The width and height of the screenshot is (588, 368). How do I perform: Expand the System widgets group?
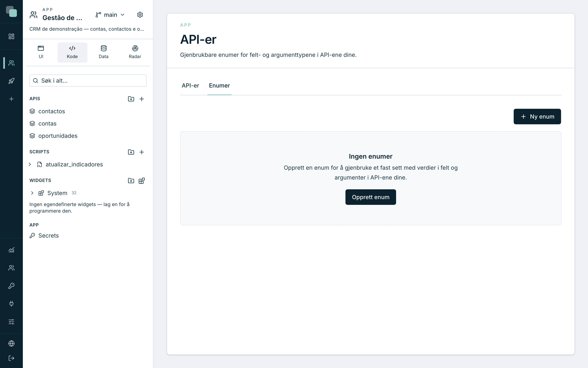point(32,193)
